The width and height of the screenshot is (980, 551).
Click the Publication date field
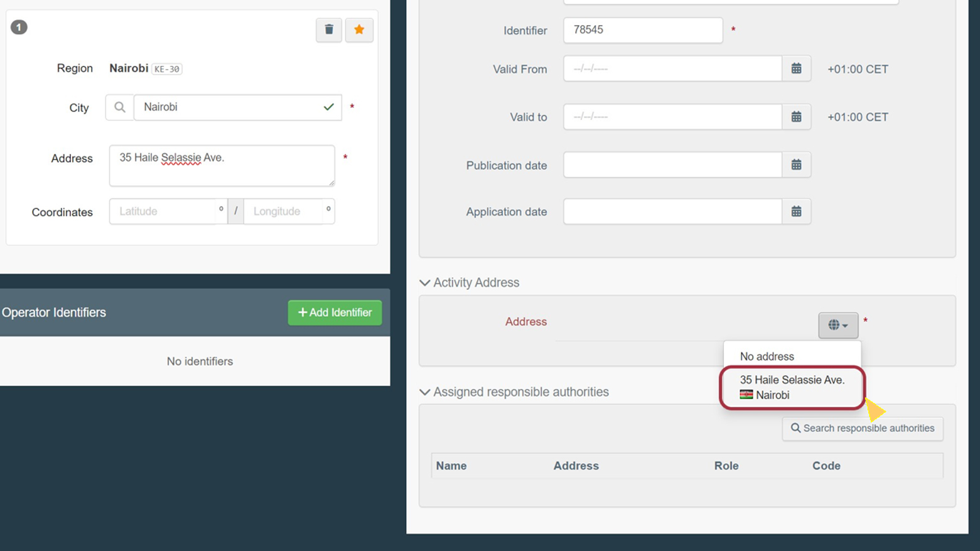click(672, 165)
